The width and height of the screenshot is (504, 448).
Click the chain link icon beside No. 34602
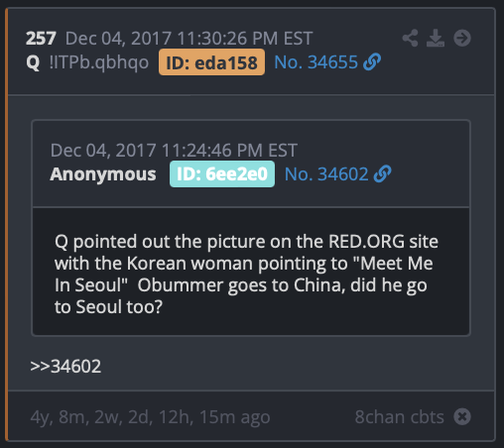[382, 174]
